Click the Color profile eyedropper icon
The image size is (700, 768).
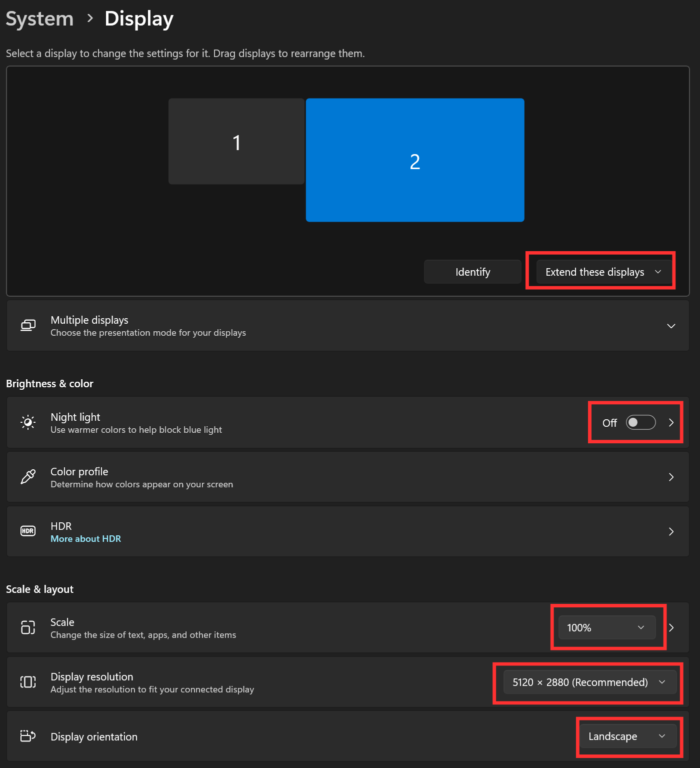[x=28, y=477]
